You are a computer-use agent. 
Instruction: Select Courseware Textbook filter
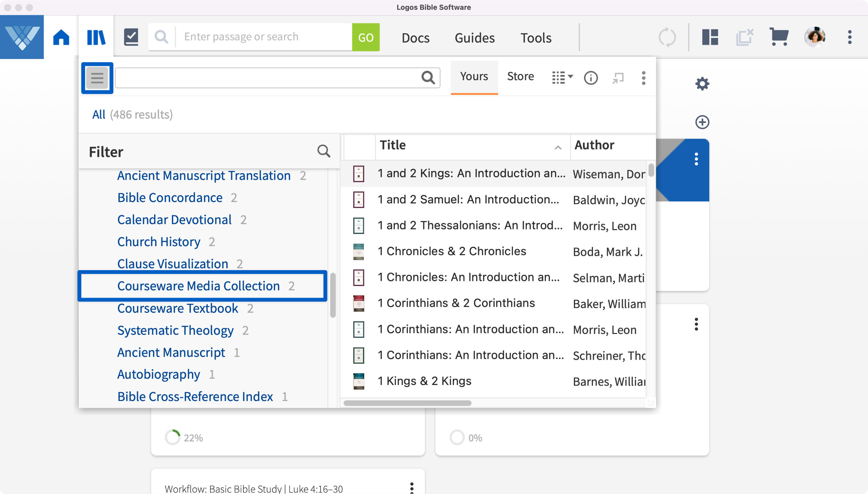click(177, 308)
